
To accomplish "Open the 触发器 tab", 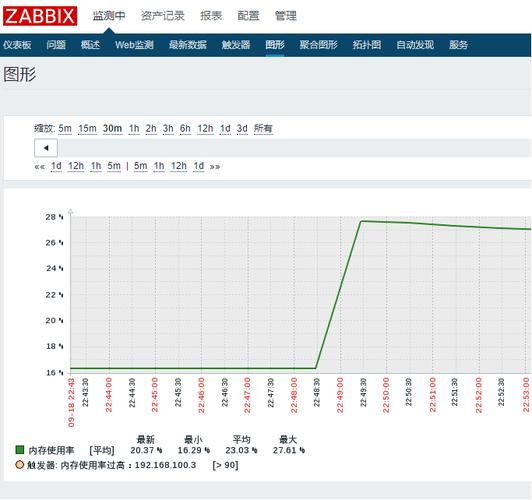I will (236, 45).
